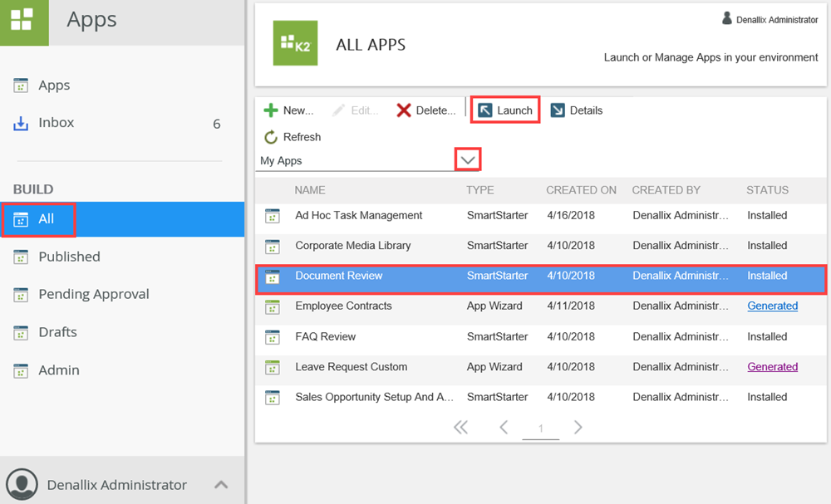This screenshot has width=831, height=504.
Task: Click Generated link for Employee Contracts
Action: (x=772, y=306)
